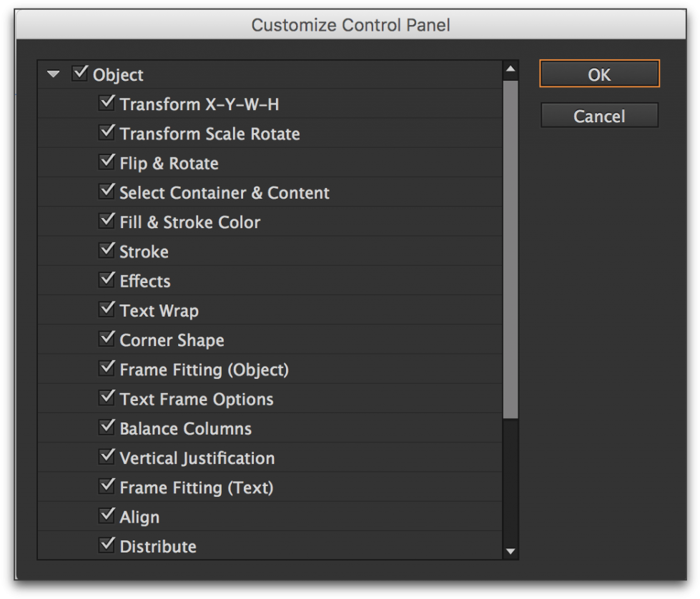Toggle Transform Scale Rotate checkbox
700x599 pixels.
point(107,132)
